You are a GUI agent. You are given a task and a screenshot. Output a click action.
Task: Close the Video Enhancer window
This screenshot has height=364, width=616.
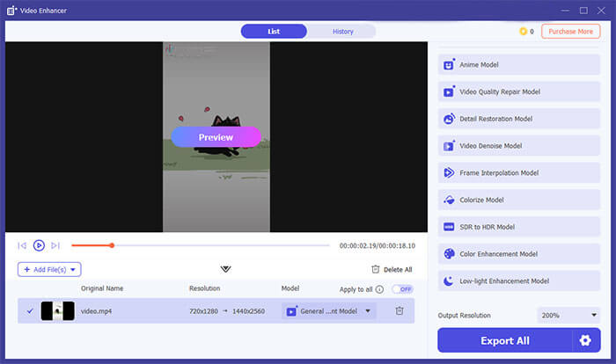[601, 11]
